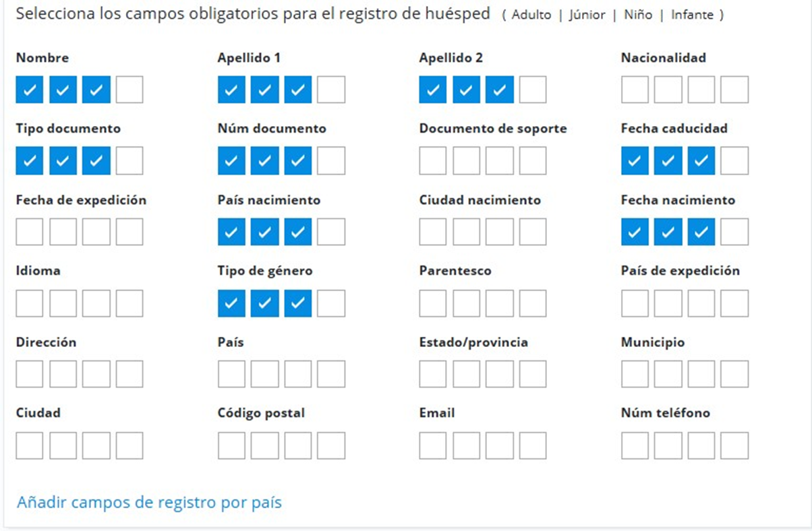Uncheck Adulto checkbox for Núm documento

click(x=231, y=160)
